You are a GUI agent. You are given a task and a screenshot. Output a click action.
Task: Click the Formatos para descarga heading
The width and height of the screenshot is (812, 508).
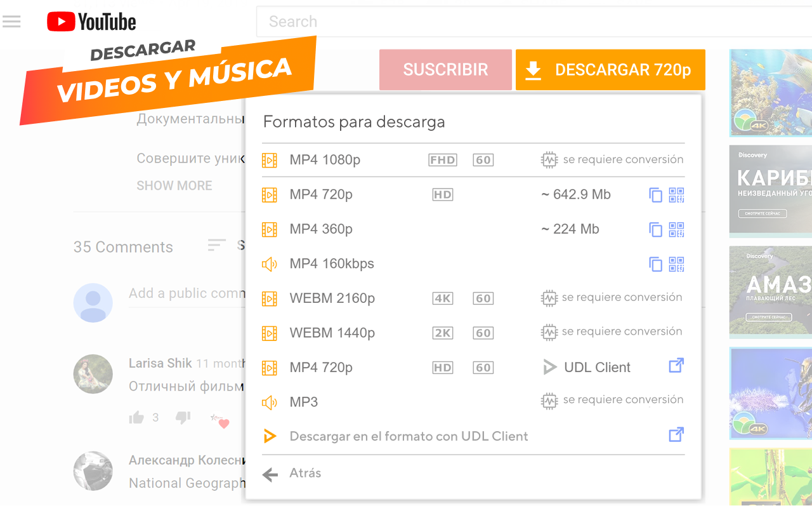coord(354,122)
